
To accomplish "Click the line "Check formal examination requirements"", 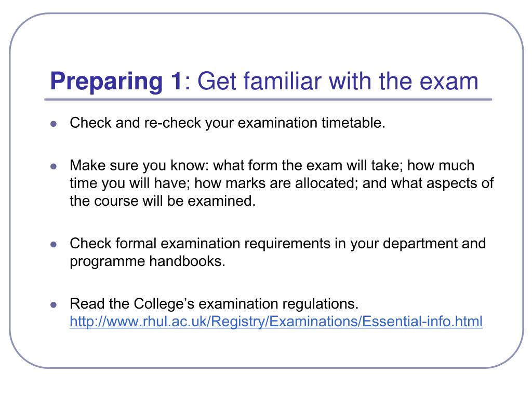I will (277, 244).
